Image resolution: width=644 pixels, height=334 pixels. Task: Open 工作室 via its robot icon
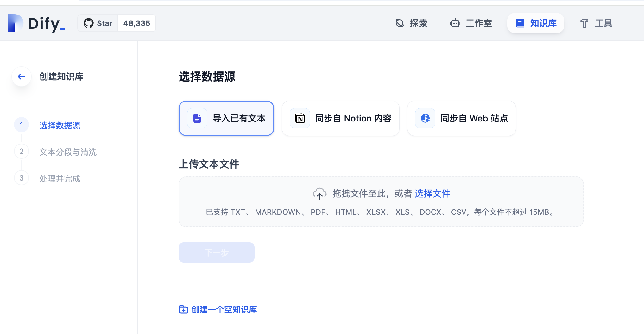coord(455,23)
